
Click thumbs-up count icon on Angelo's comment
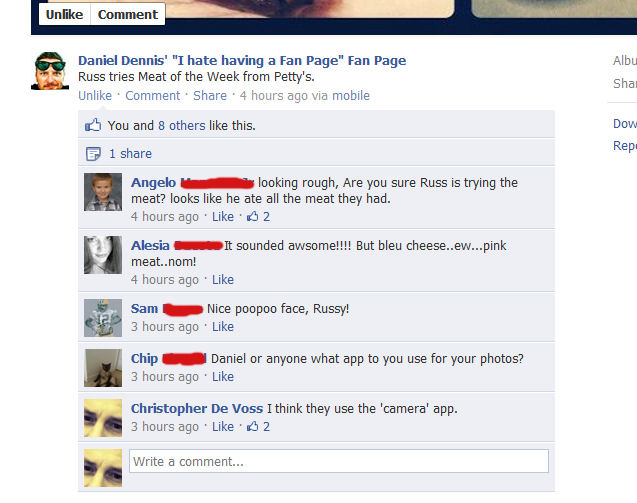point(253,216)
